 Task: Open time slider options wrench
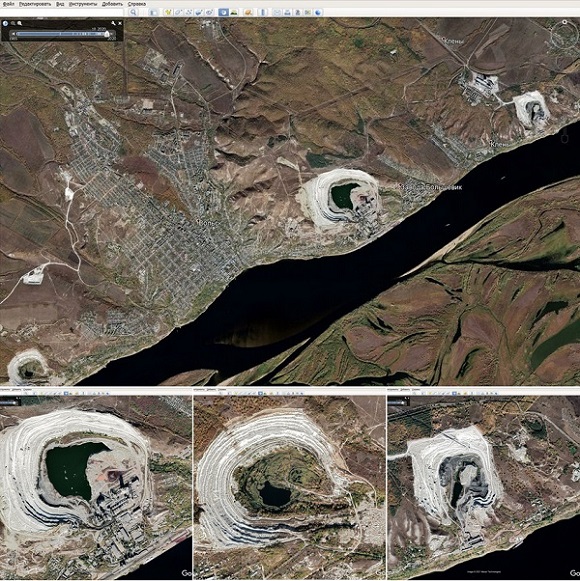click(113, 23)
